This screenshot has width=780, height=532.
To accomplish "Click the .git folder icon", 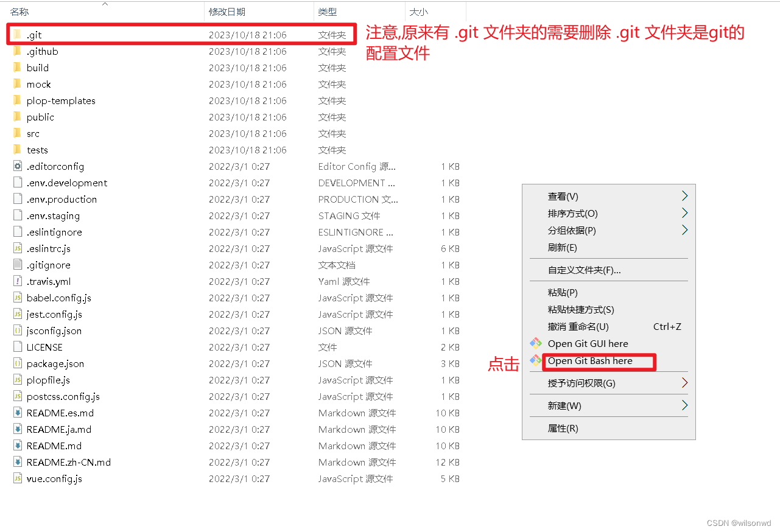I will pos(17,35).
